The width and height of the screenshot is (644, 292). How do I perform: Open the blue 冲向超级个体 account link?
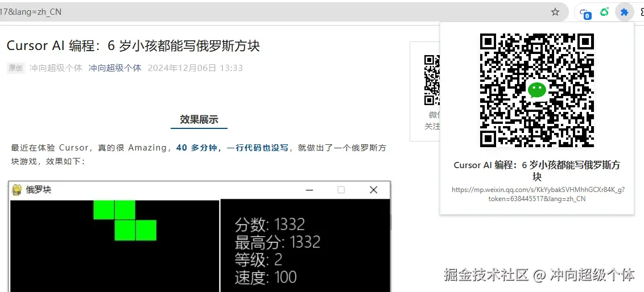(x=115, y=68)
